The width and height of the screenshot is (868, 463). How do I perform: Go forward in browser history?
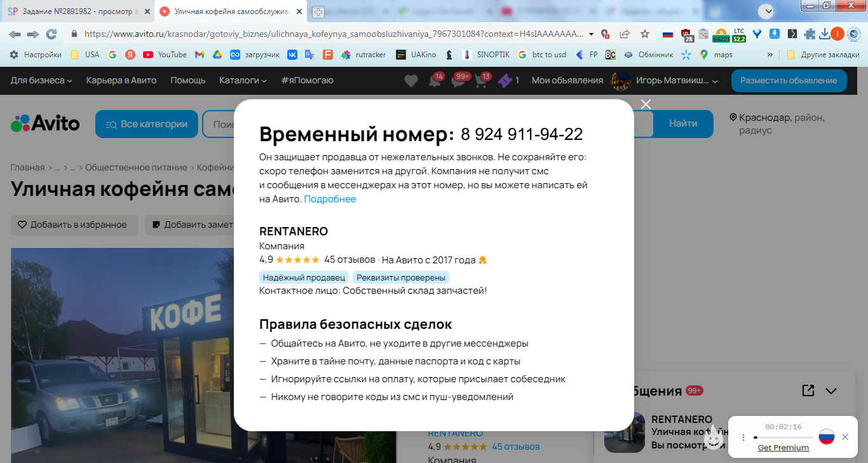coord(33,34)
